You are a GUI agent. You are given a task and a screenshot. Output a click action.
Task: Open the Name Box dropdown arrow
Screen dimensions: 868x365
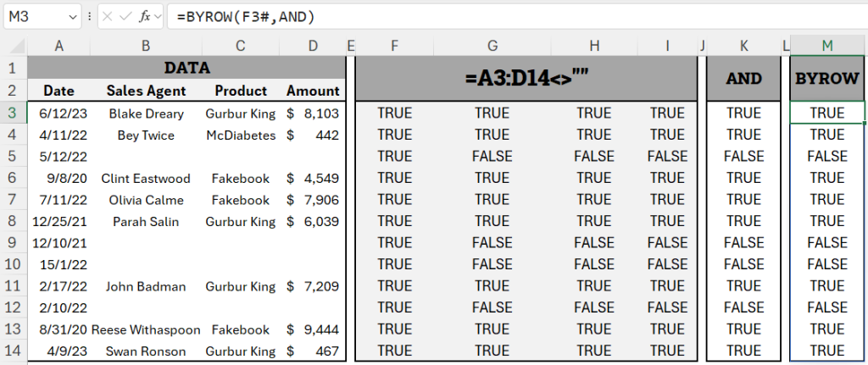(73, 17)
